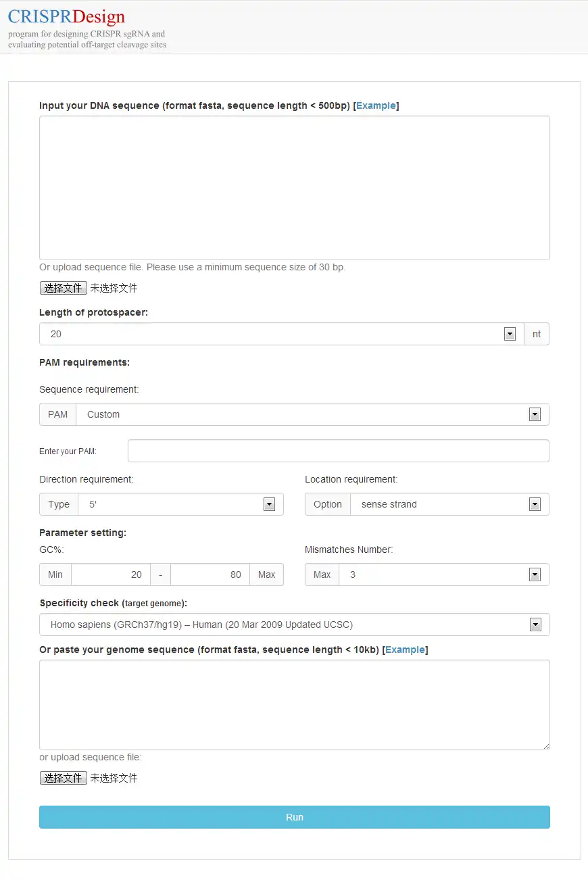Click the GC% minimum value field
The height and width of the screenshot is (882, 588).
[110, 574]
